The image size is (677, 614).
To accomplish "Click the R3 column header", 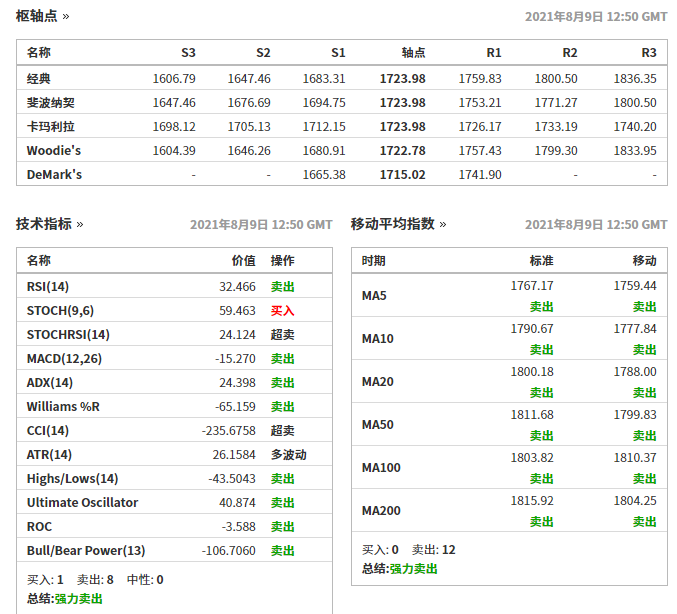I will pyautogui.click(x=649, y=53).
